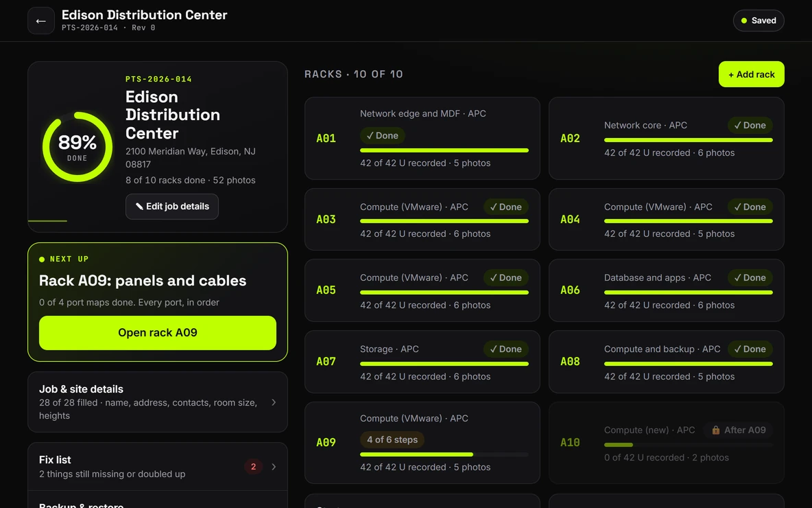The height and width of the screenshot is (508, 812).
Task: Click the Done badge on rack A03
Action: click(506, 207)
